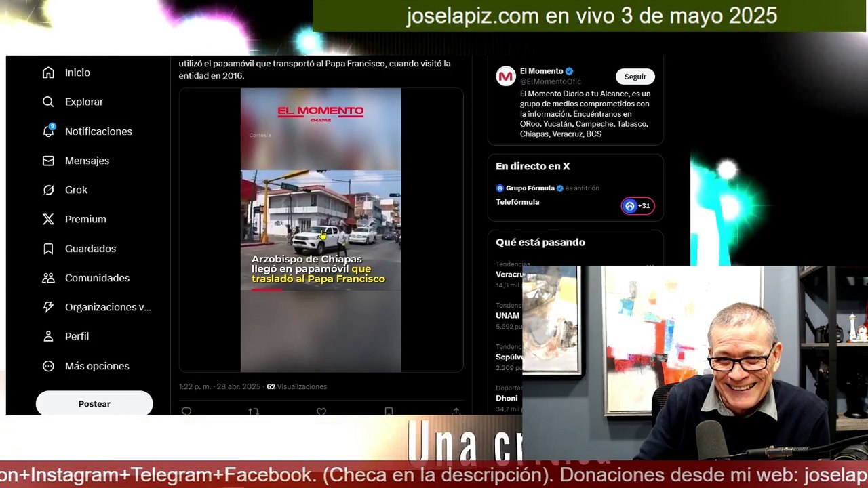Click the Postear button
Screen dimensions: 868x488
pos(94,403)
